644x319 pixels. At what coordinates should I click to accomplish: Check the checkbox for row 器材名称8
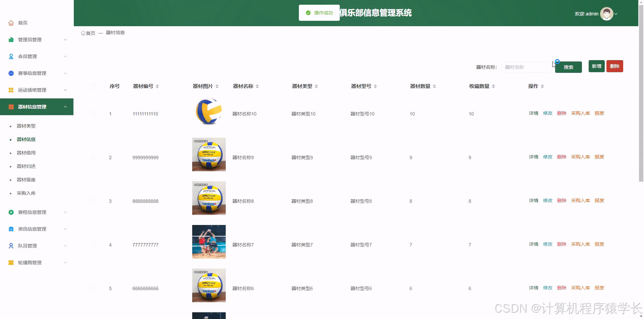click(93, 201)
